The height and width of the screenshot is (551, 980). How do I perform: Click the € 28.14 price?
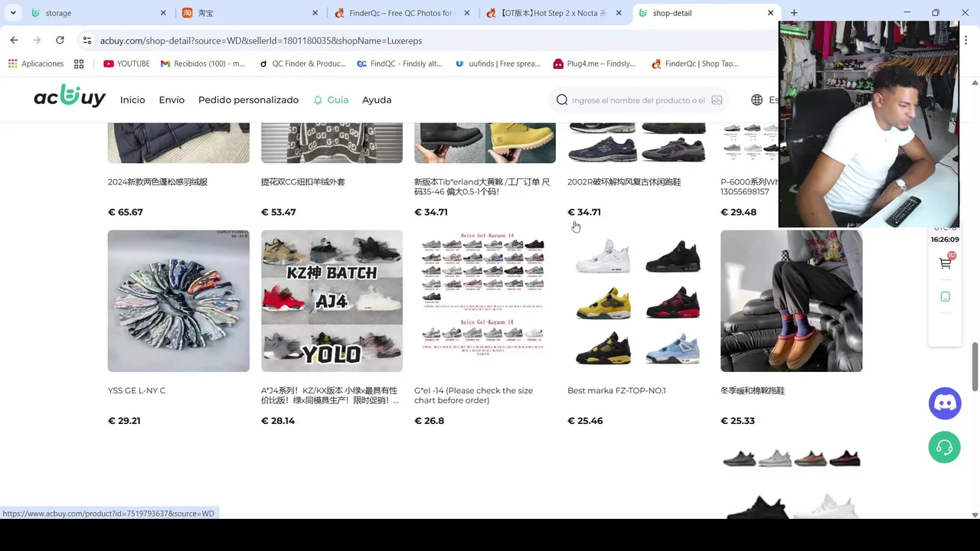[x=278, y=421]
